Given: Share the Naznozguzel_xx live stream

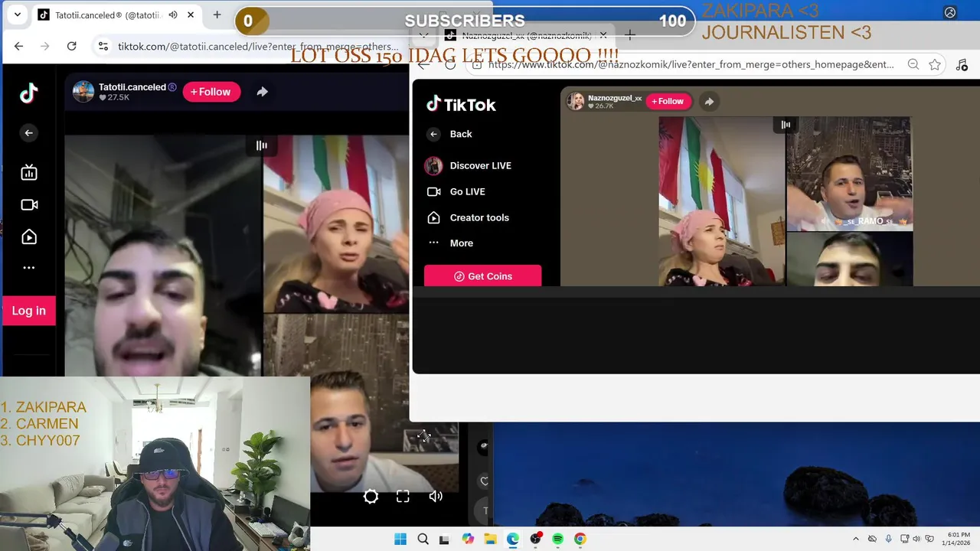Looking at the screenshot, I should (x=709, y=101).
